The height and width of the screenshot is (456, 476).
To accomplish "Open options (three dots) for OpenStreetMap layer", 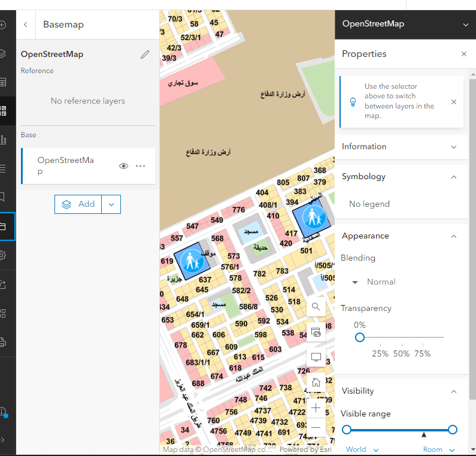I will pos(140,166).
